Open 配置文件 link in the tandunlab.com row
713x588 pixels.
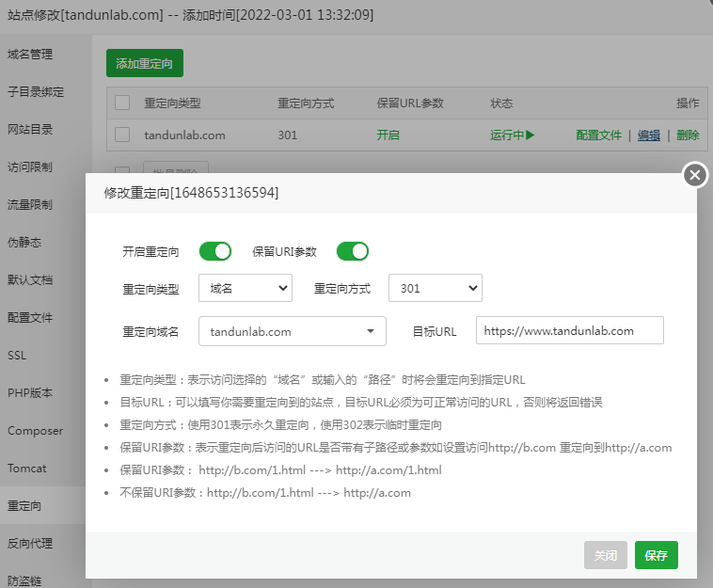[x=598, y=135]
